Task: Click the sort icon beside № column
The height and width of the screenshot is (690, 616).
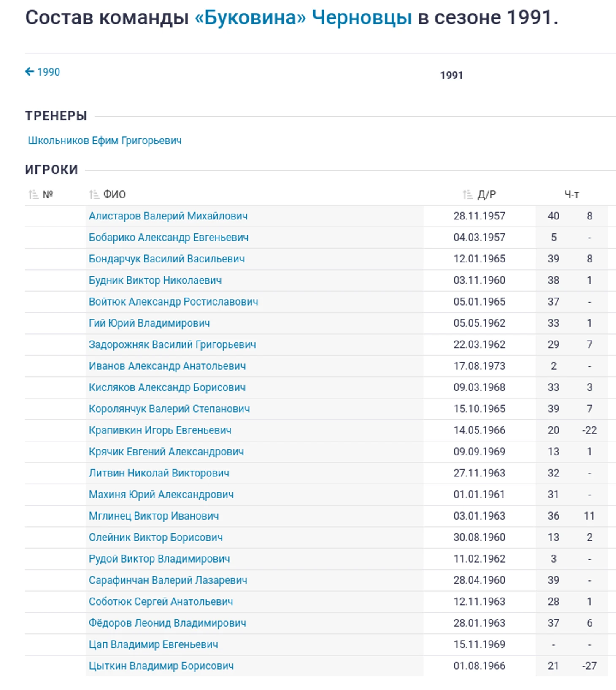Action: 33,195
